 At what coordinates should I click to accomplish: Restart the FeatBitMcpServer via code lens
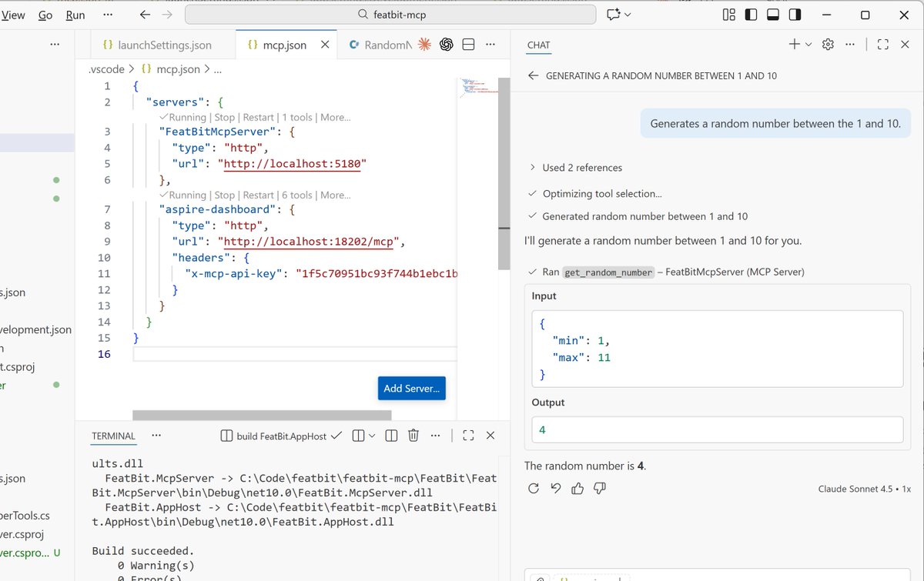[x=258, y=118]
